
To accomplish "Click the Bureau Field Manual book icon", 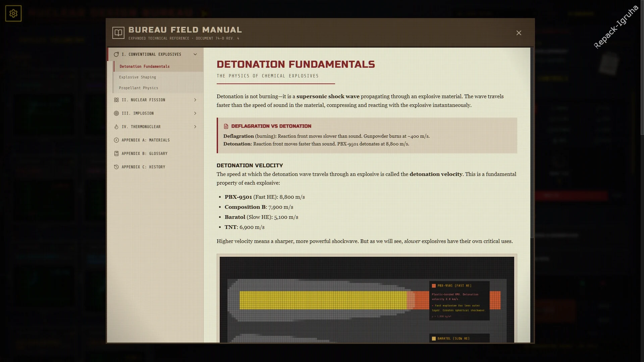I will [118, 33].
